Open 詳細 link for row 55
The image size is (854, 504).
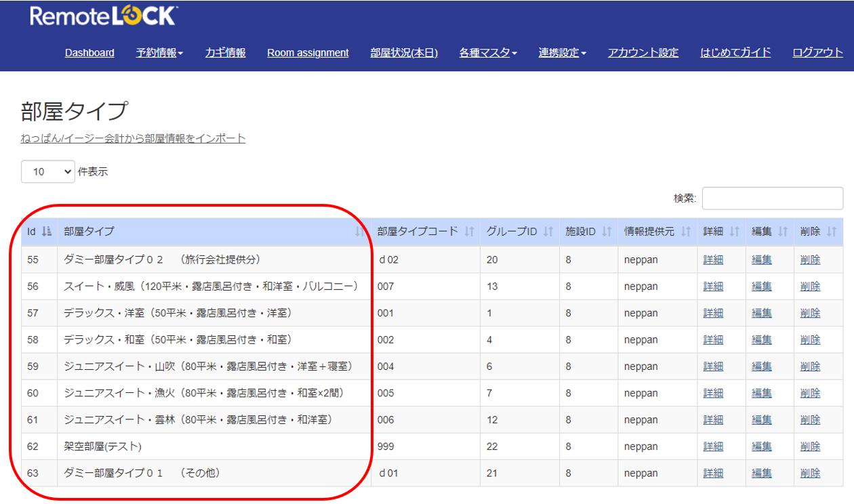tap(713, 259)
